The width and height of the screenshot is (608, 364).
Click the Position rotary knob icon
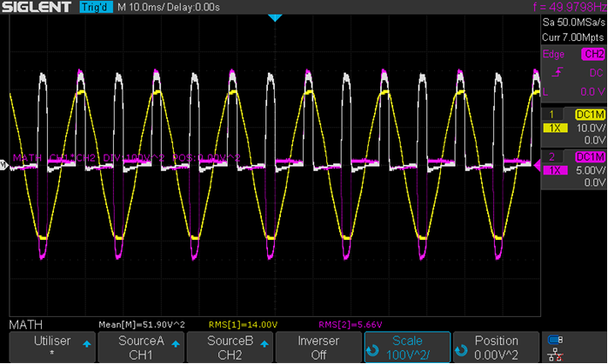point(461,350)
